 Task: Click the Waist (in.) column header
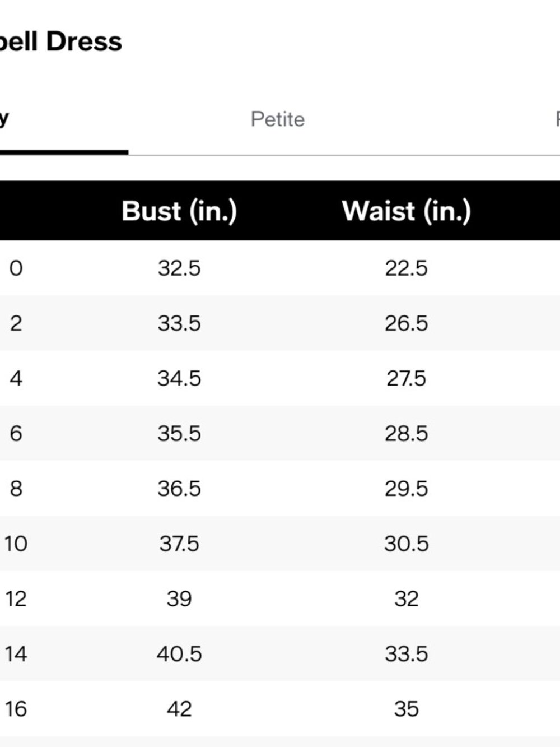[407, 211]
